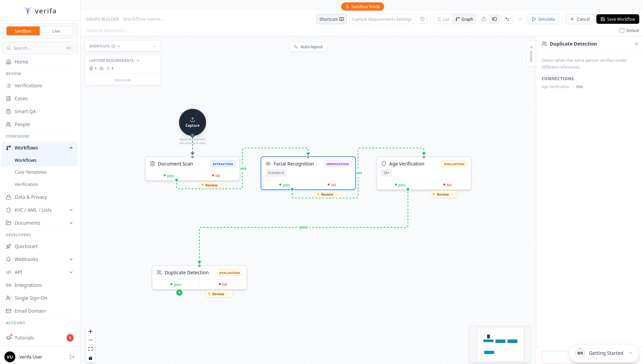
Task: Click the Simulate button
Action: tap(543, 19)
